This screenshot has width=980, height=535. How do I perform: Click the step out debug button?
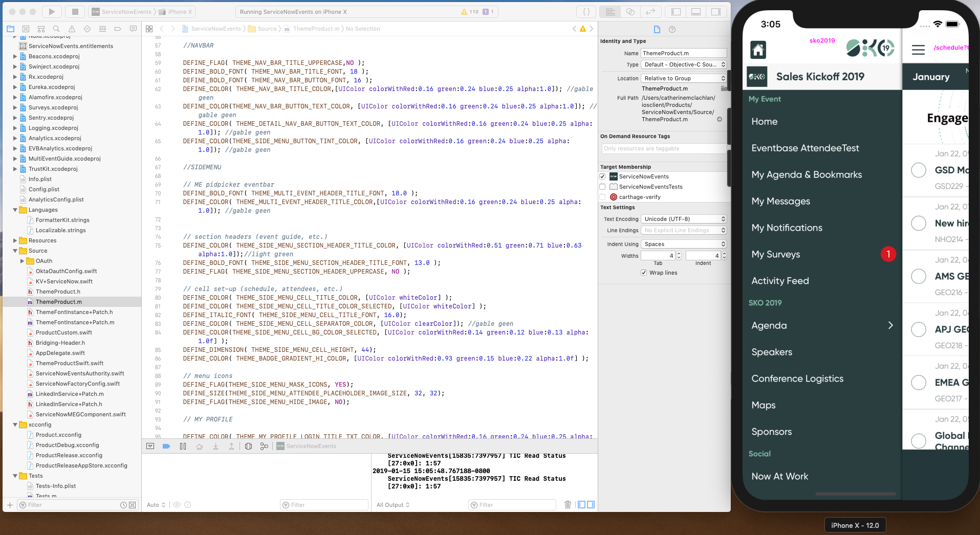pyautogui.click(x=231, y=446)
